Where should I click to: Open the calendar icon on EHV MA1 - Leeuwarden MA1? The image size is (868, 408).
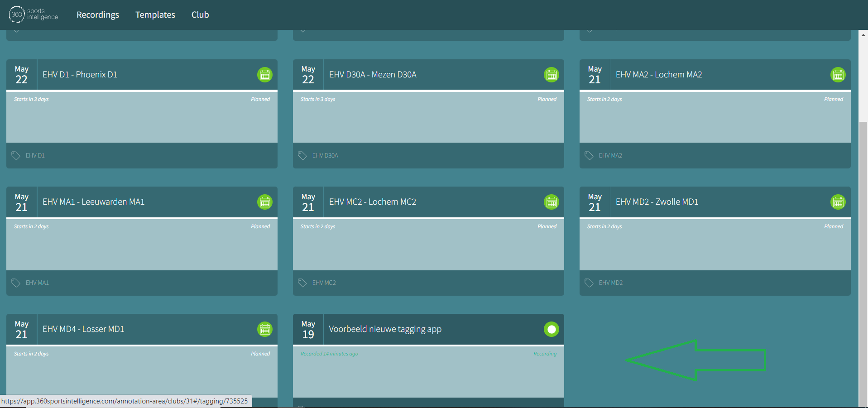point(265,202)
